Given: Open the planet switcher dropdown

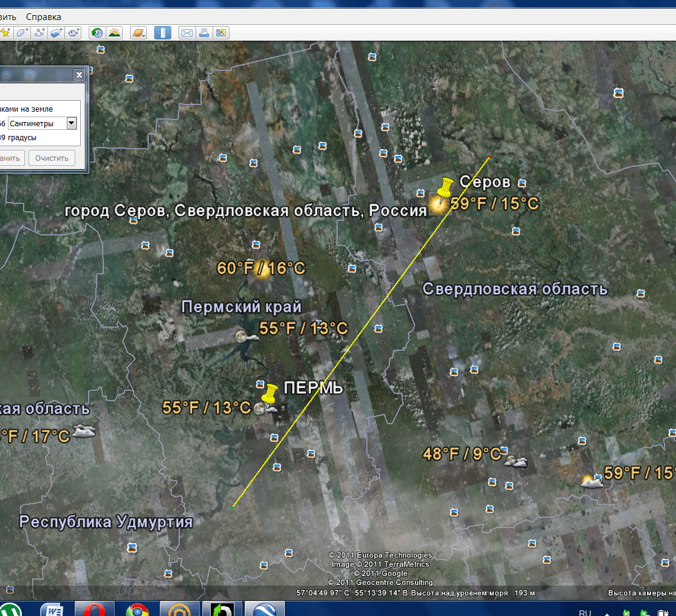Looking at the screenshot, I should click(138, 33).
